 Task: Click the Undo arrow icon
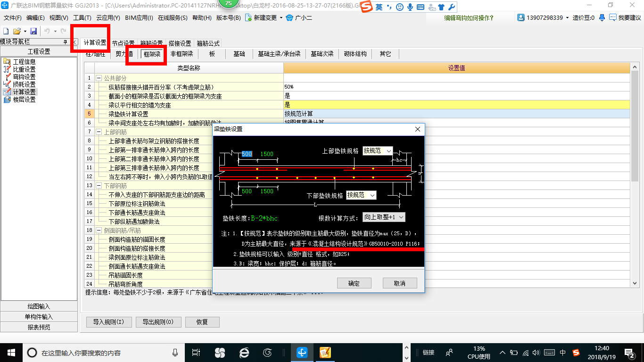[x=47, y=31]
